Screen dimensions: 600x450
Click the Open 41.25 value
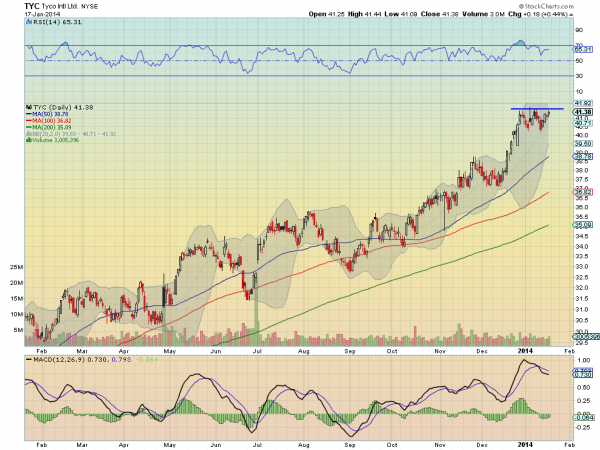326,14
